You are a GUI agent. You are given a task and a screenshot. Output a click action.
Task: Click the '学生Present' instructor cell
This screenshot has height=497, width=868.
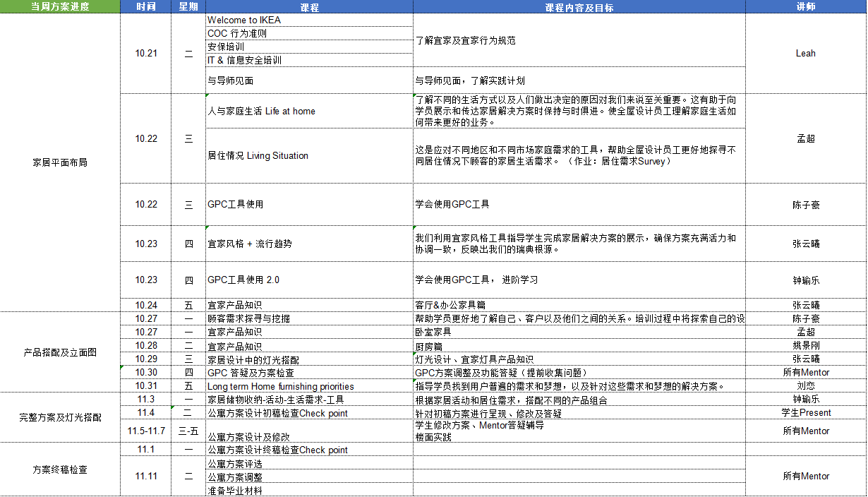[x=805, y=412]
